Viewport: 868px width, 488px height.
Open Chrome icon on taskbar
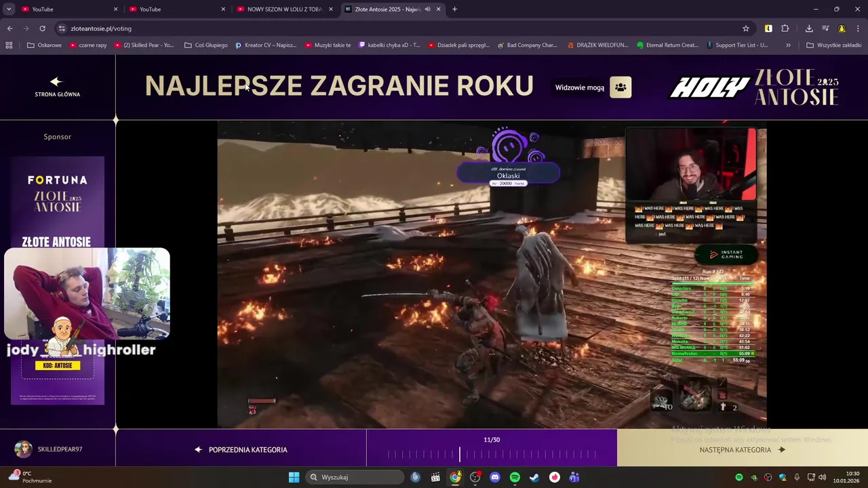455,477
